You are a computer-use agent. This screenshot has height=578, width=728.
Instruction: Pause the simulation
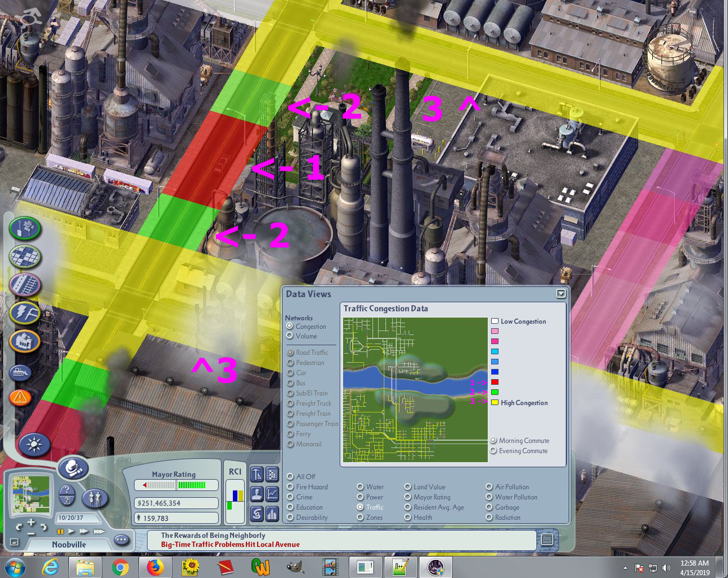(x=60, y=532)
